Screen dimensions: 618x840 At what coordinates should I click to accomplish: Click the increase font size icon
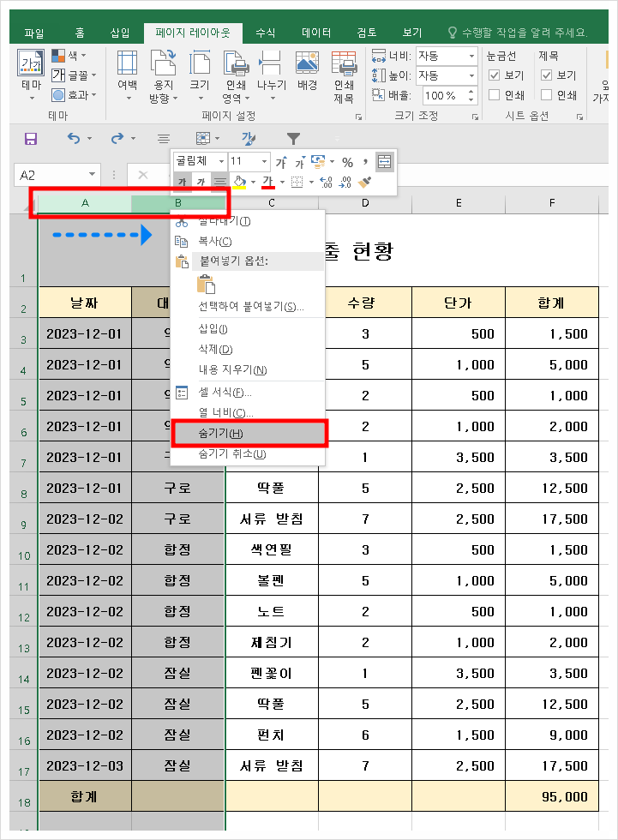pyautogui.click(x=281, y=162)
